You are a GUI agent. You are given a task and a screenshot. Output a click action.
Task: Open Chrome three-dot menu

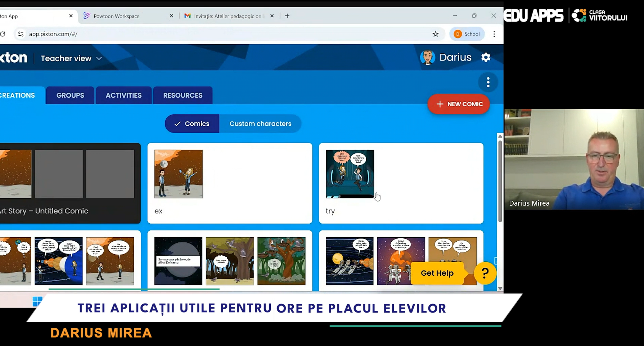coord(494,34)
